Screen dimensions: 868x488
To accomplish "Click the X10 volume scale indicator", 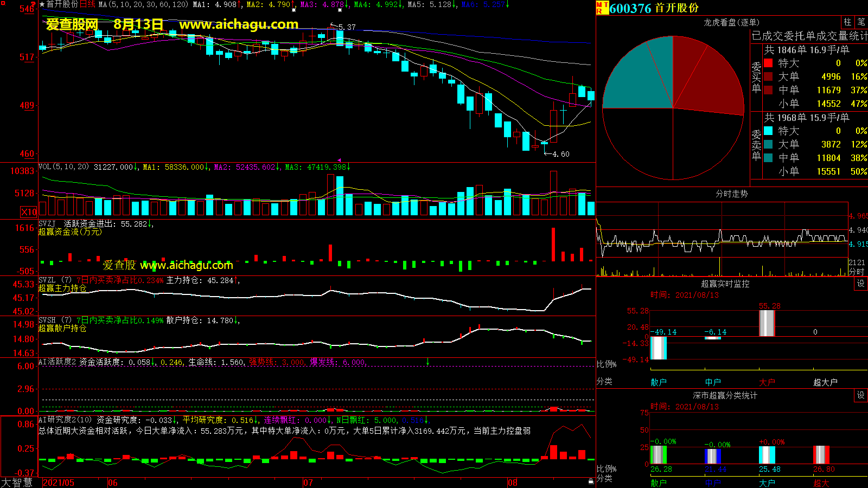I will pos(29,212).
